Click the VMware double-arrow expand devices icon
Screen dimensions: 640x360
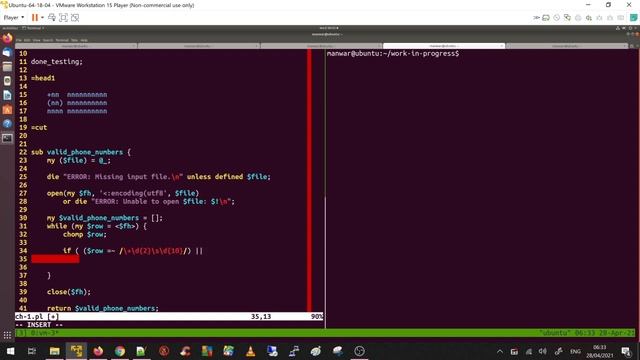coord(536,18)
